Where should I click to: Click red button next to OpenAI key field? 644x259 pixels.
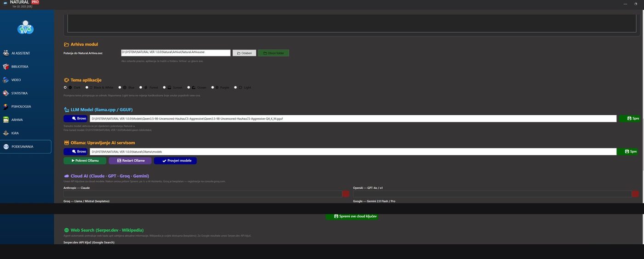pyautogui.click(x=635, y=194)
